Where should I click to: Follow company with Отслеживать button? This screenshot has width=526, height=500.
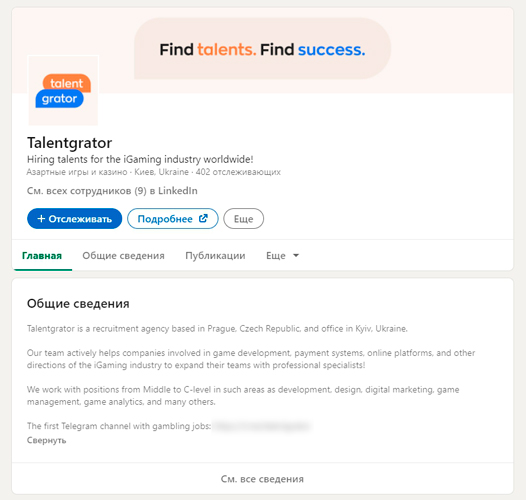tap(74, 219)
